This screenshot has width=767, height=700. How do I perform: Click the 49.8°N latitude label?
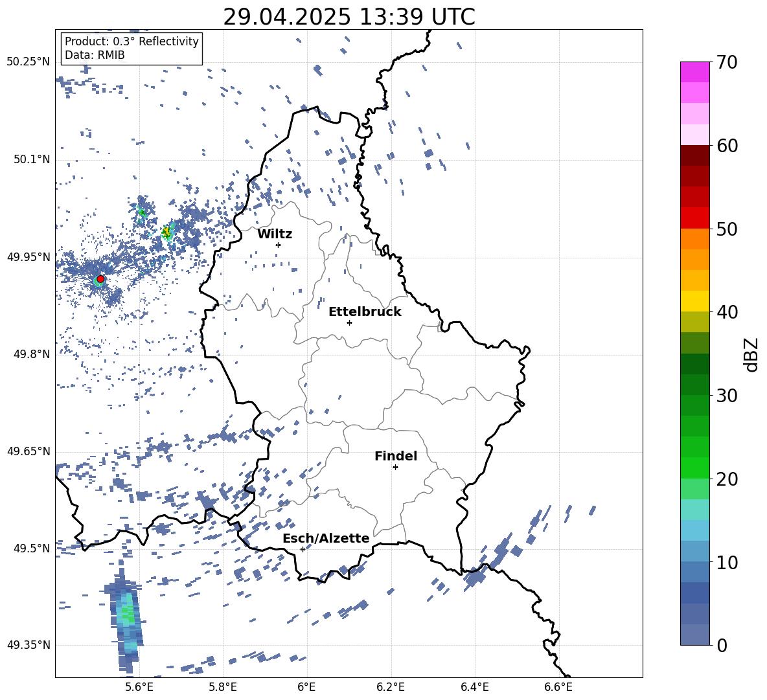click(x=32, y=354)
